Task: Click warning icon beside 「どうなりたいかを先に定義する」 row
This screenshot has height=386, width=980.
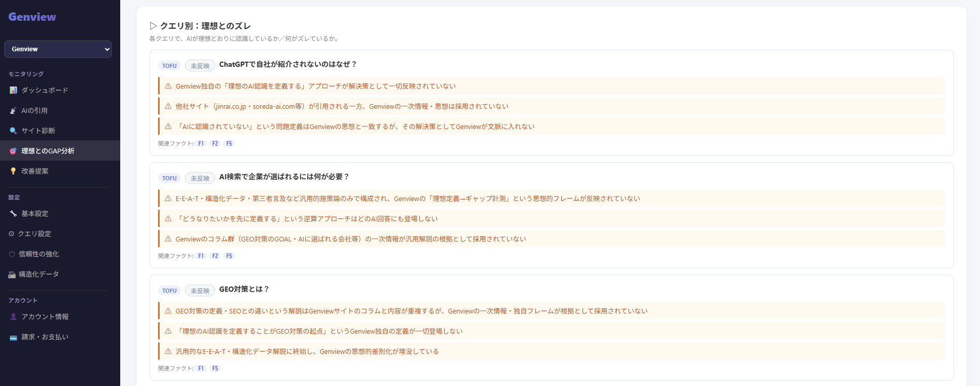Action: pyautogui.click(x=168, y=219)
